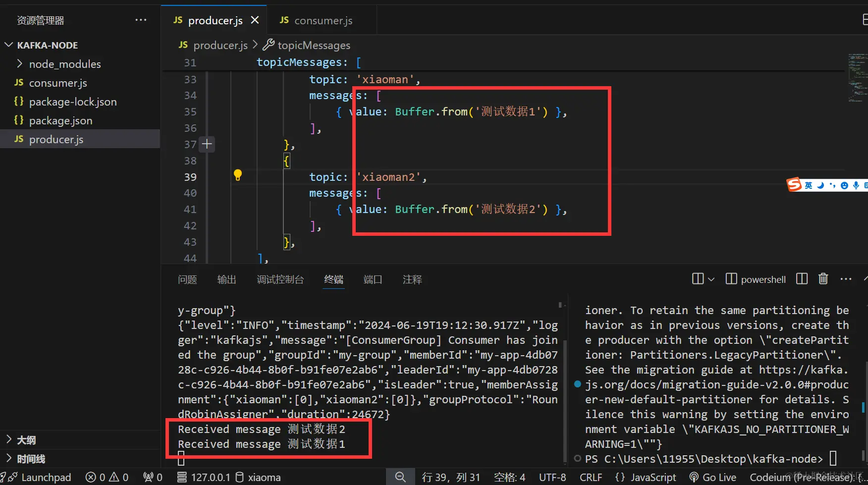Click the 测试数据1 received message line

(x=262, y=444)
